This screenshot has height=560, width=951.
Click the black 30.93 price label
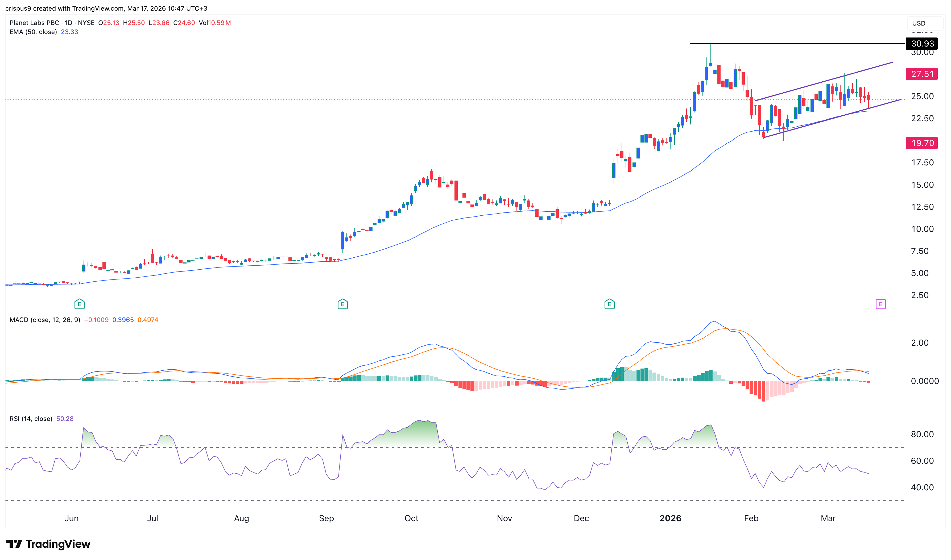click(x=921, y=44)
